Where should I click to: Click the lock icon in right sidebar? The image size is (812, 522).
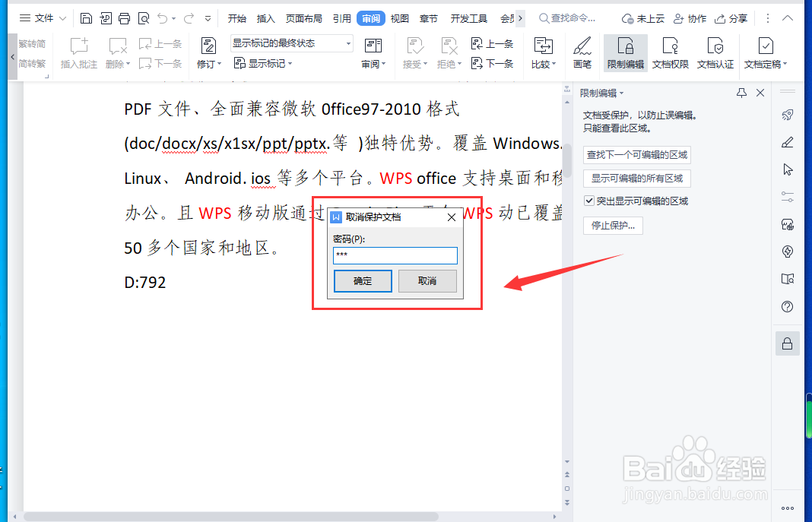[x=787, y=343]
